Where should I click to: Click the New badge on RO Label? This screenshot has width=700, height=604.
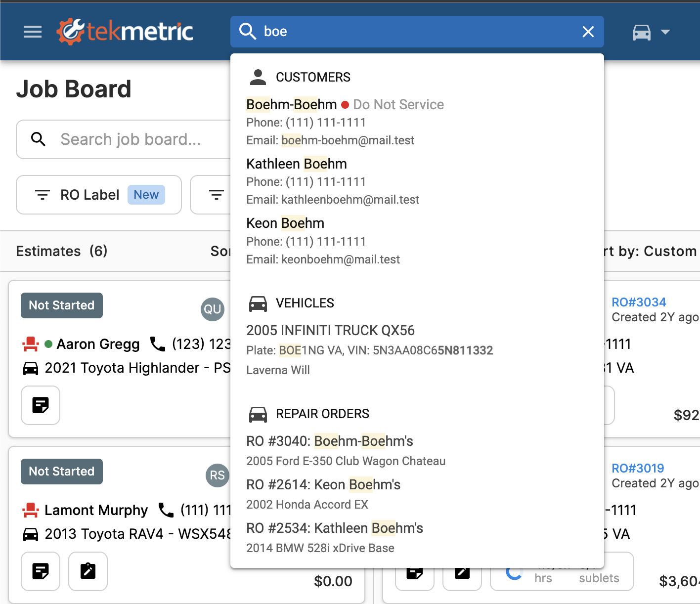coord(146,195)
